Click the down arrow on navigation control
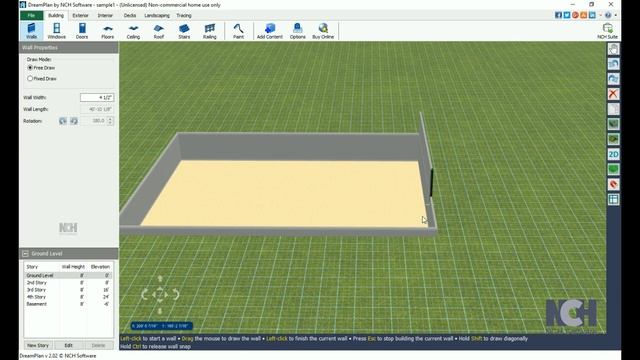The height and width of the screenshot is (360, 640). [x=160, y=311]
